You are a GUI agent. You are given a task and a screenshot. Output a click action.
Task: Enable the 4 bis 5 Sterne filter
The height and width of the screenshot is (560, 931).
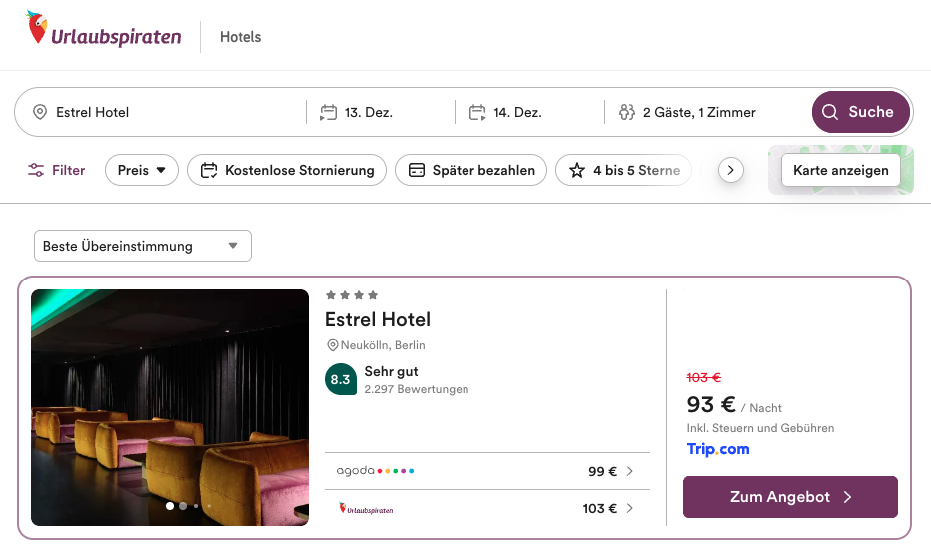624,170
